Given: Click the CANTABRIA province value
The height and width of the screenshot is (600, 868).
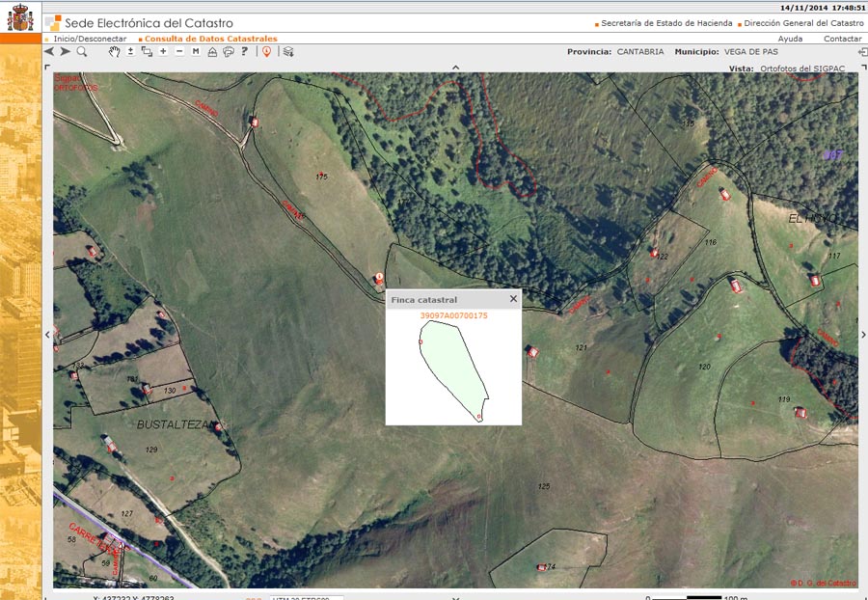Looking at the screenshot, I should 640,51.
